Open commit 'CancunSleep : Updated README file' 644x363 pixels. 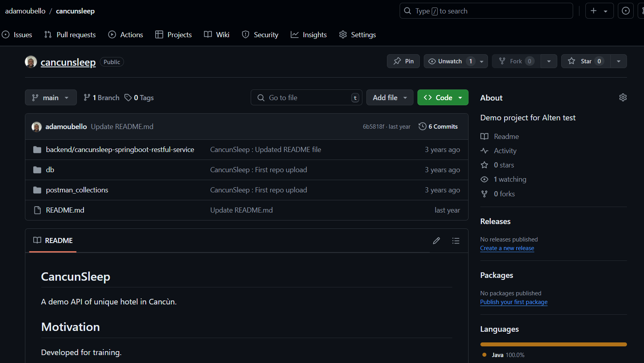(266, 150)
